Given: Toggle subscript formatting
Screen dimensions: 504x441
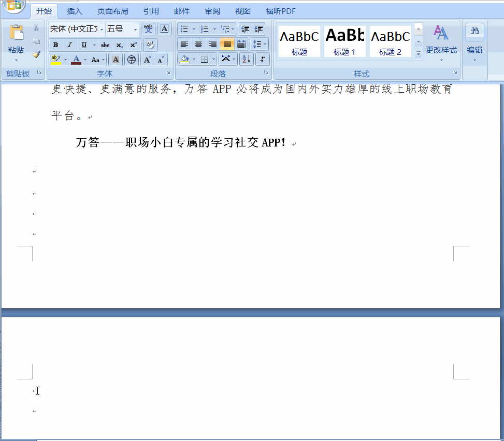Looking at the screenshot, I should [119, 45].
